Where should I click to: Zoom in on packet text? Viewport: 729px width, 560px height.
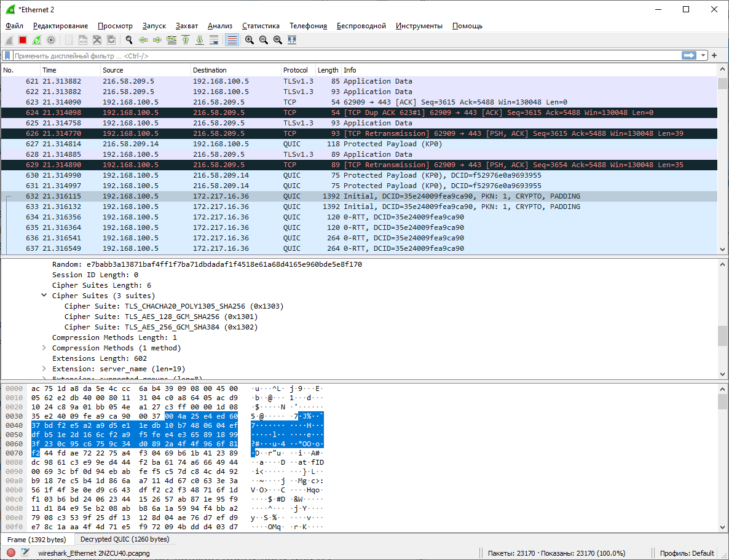pyautogui.click(x=250, y=40)
